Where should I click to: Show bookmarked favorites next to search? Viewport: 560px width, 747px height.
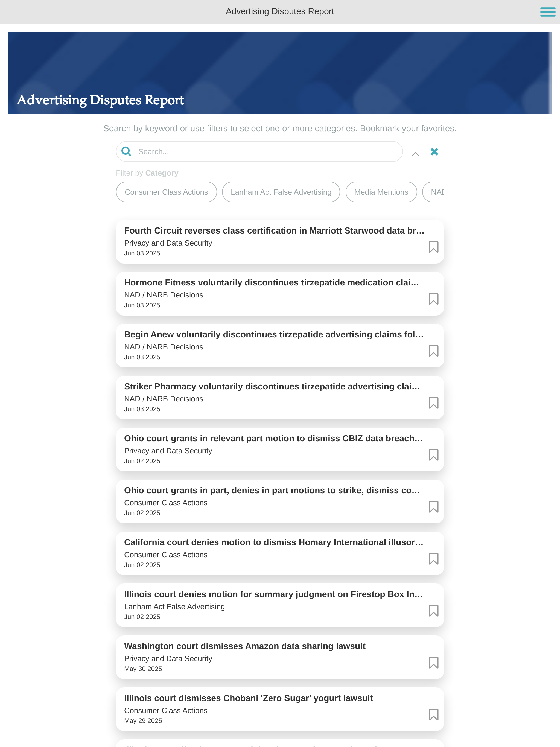415,151
